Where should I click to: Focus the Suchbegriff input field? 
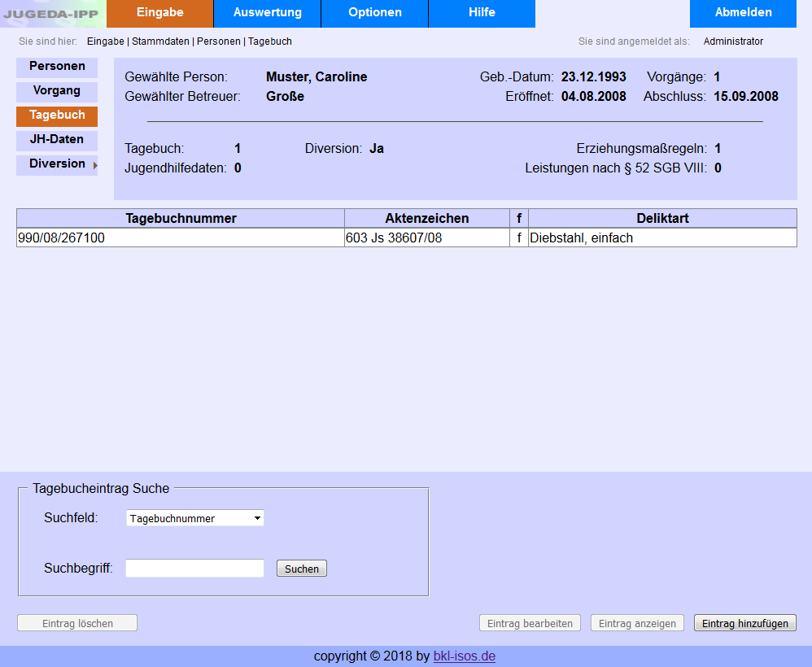[x=194, y=568]
